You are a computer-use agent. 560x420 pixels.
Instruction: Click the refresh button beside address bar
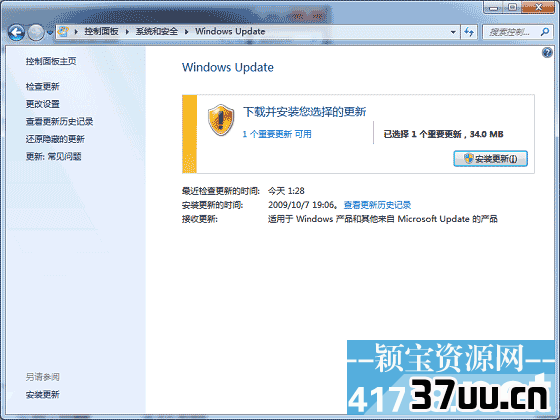pyautogui.click(x=469, y=32)
